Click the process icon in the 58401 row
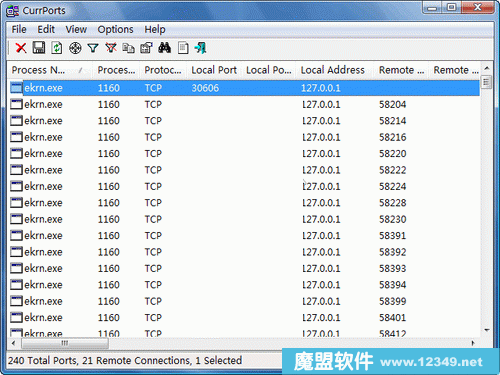Viewport: 500px width, 375px height. [16, 318]
